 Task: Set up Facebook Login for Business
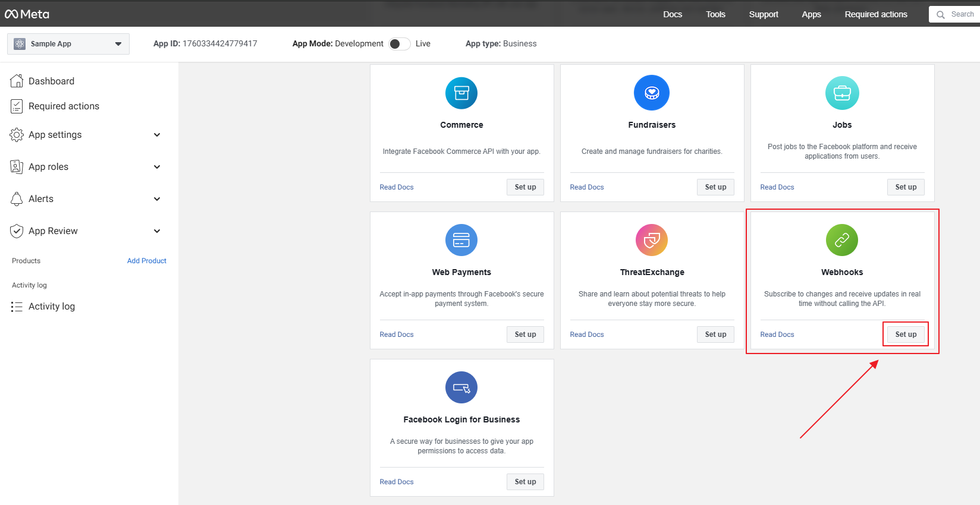click(525, 482)
